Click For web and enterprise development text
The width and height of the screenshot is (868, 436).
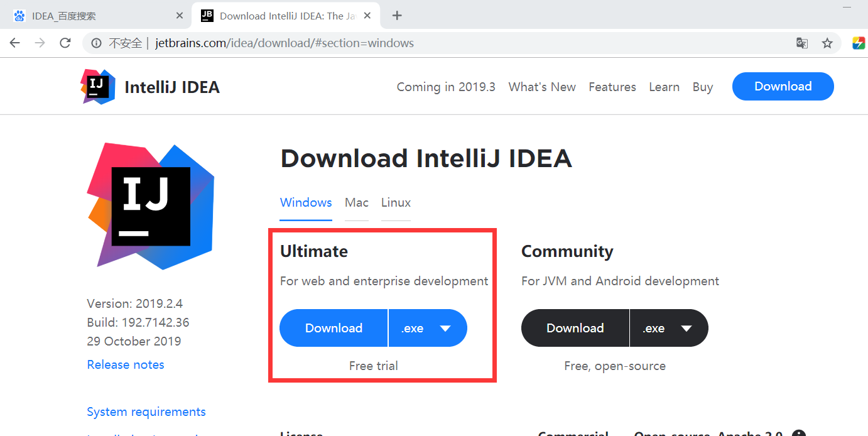[384, 281]
